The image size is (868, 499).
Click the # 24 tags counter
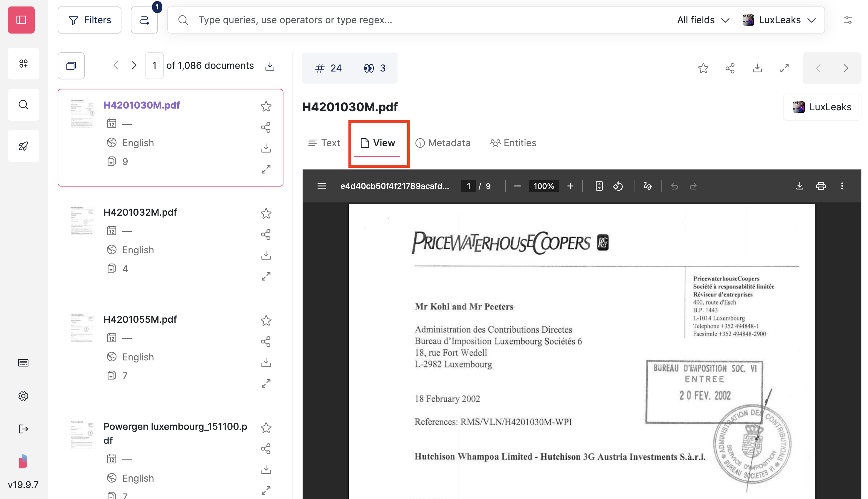328,68
